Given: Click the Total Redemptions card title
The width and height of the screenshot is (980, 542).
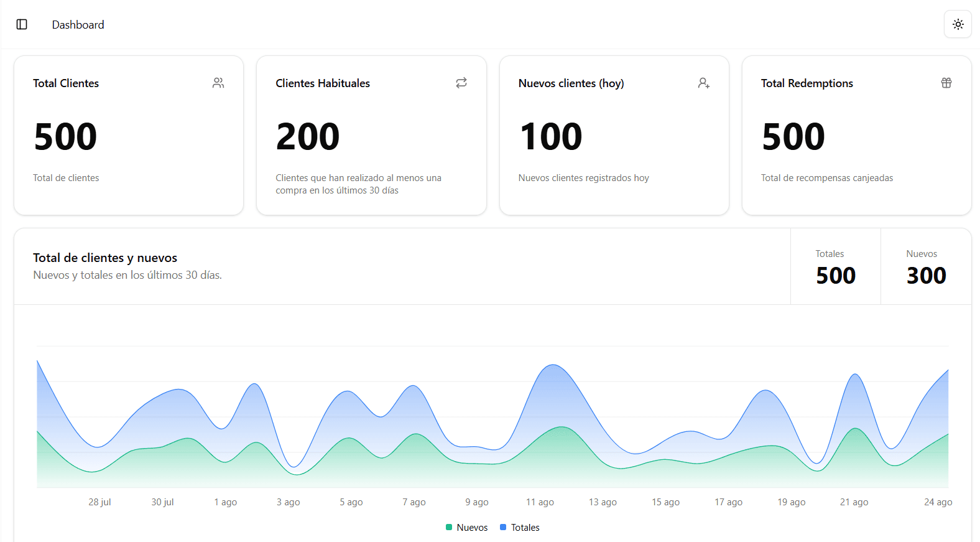Looking at the screenshot, I should click(807, 83).
